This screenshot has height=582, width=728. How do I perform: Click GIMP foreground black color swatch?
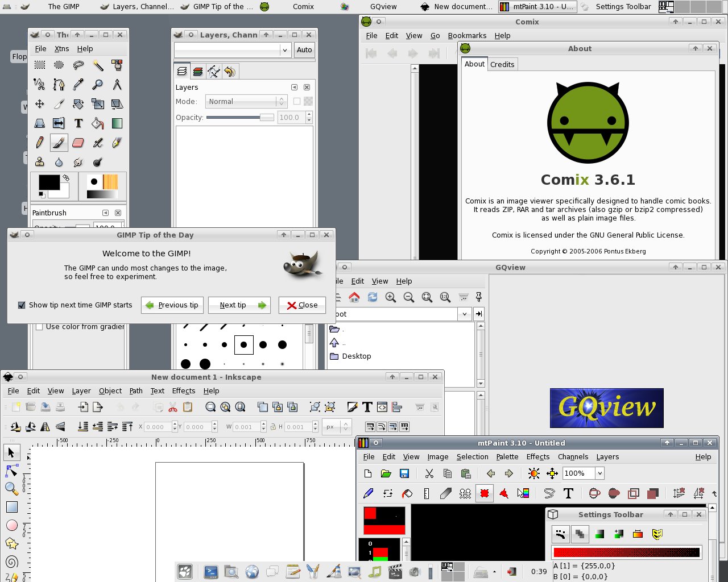point(49,182)
